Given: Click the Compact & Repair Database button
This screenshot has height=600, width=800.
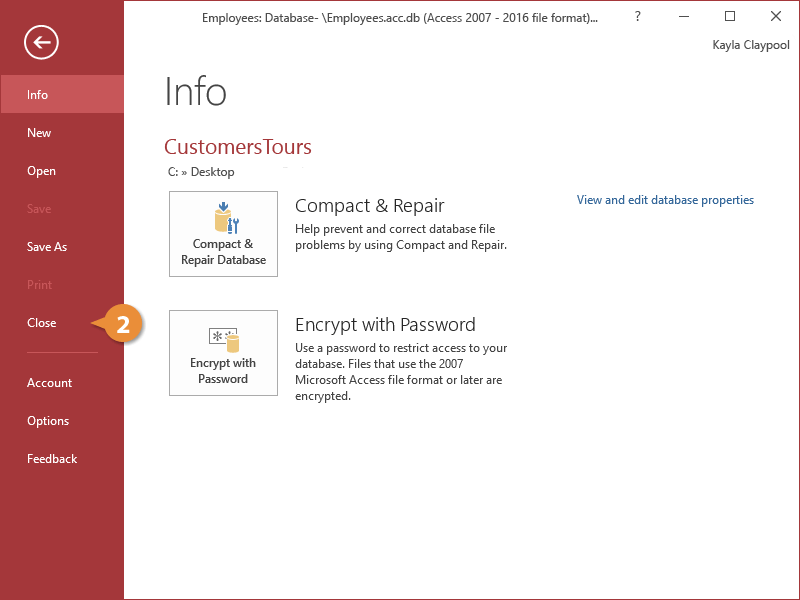Looking at the screenshot, I should 223,234.
